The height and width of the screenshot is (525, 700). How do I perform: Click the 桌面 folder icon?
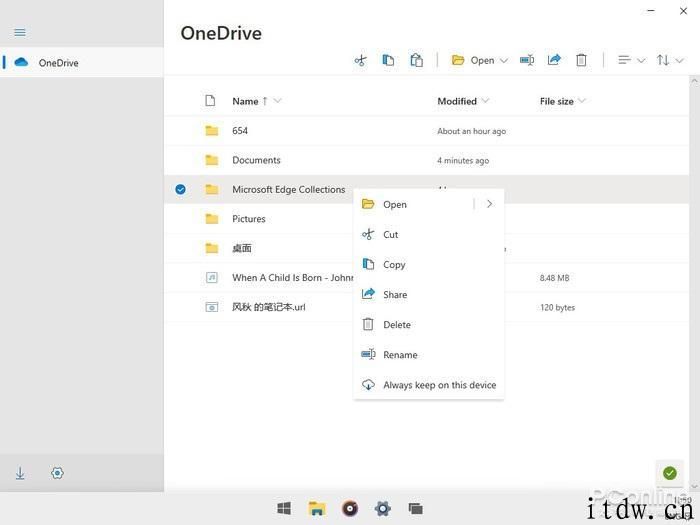tap(212, 248)
